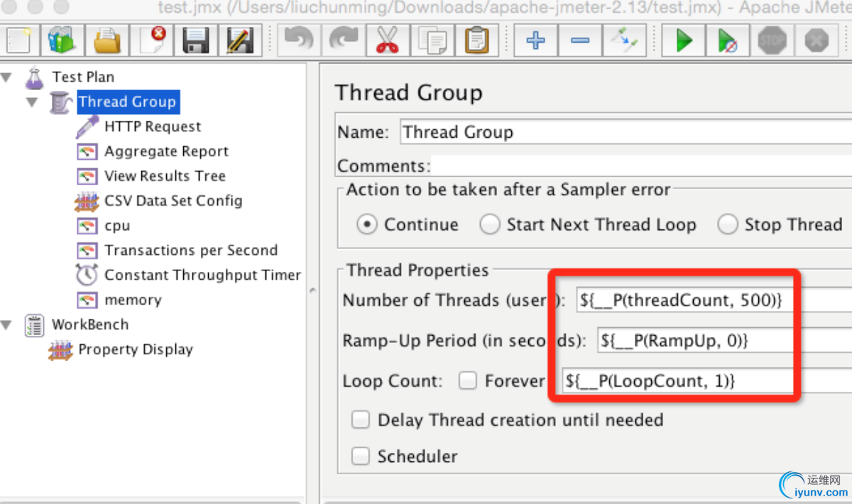Start the test with green play icon

pos(684,40)
